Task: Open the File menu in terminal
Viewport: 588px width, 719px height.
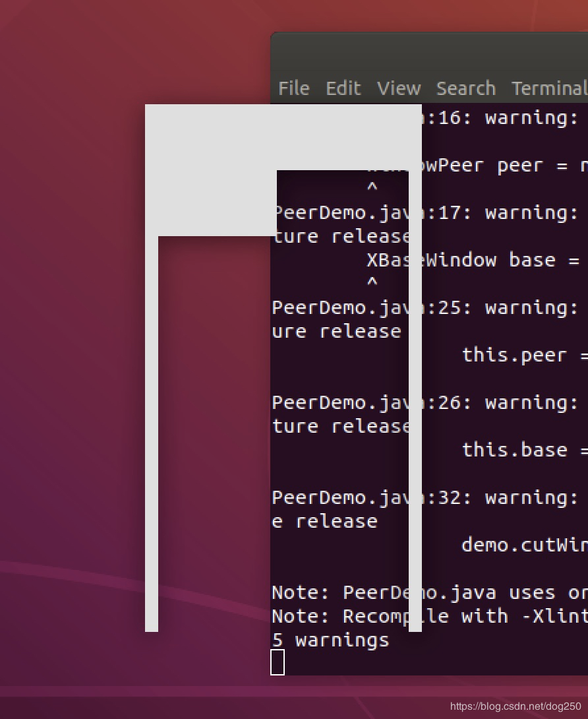Action: pyautogui.click(x=294, y=88)
